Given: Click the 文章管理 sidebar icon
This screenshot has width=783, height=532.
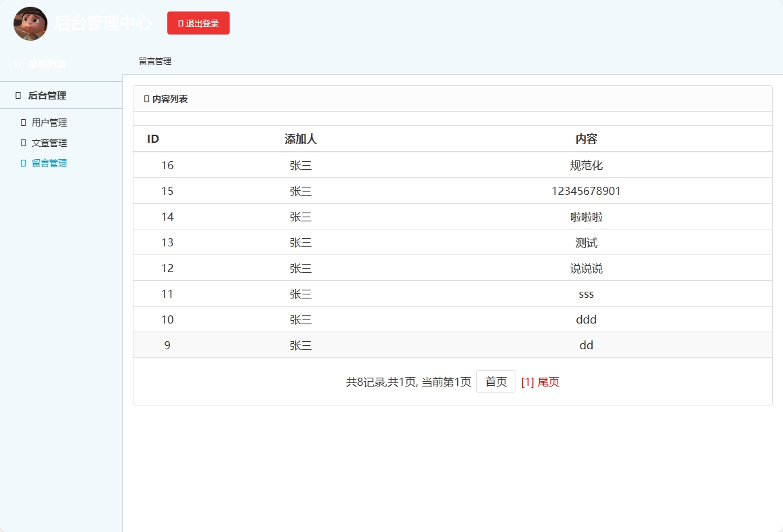Looking at the screenshot, I should click(23, 143).
